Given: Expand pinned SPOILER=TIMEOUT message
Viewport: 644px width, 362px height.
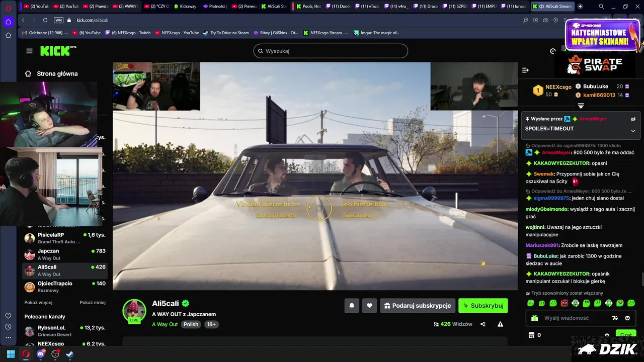Looking at the screenshot, I should pos(633,131).
